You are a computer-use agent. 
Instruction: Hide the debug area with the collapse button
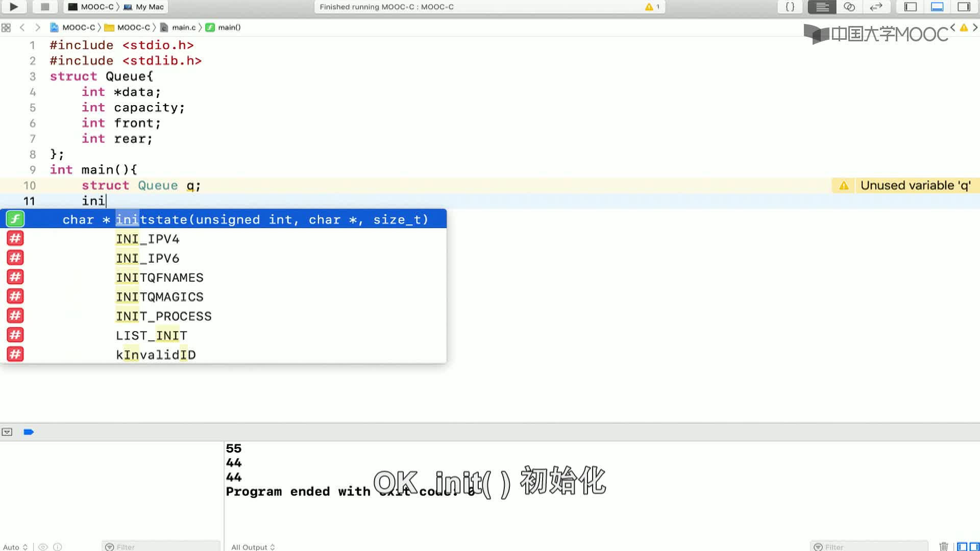pyautogui.click(x=7, y=432)
